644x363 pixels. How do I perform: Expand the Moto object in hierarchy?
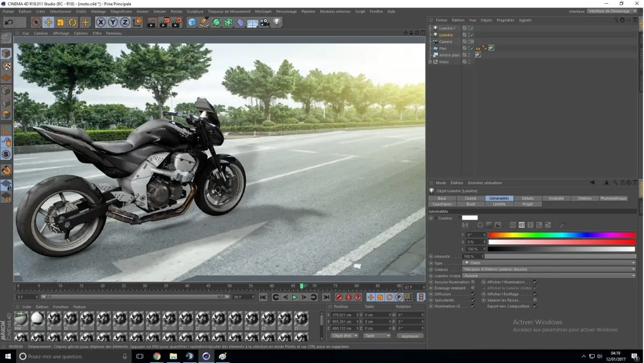pyautogui.click(x=430, y=62)
